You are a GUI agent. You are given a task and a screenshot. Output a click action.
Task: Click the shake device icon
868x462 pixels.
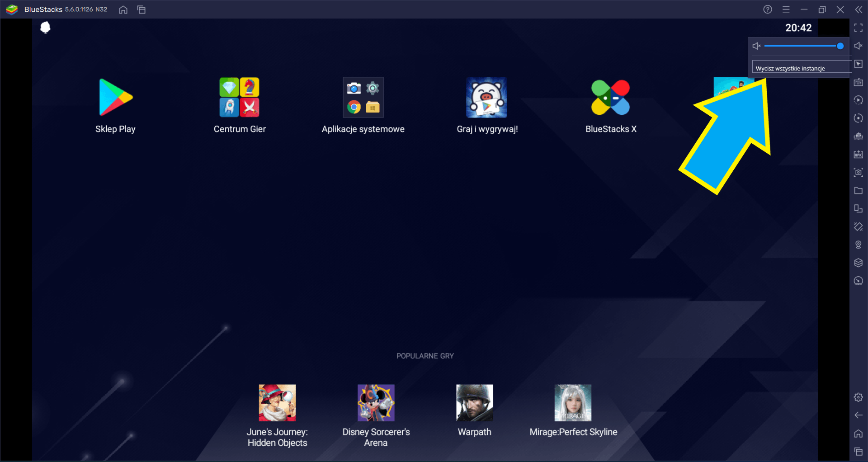point(859,227)
